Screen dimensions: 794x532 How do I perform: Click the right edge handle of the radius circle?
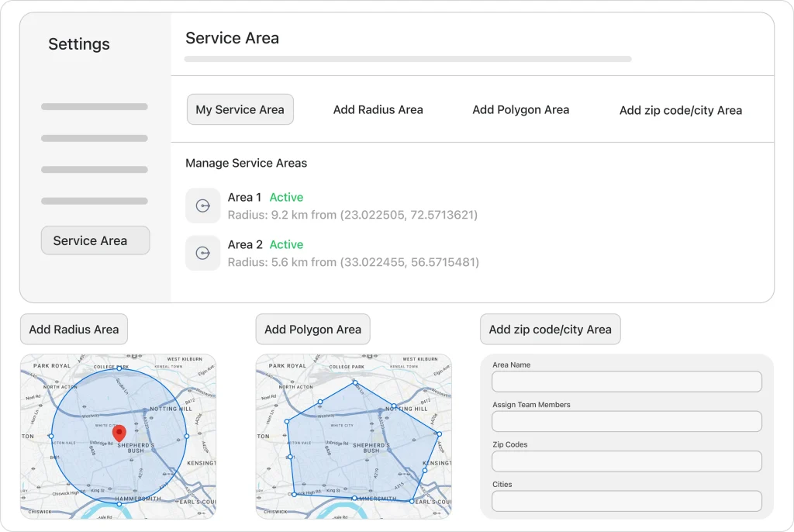186,436
